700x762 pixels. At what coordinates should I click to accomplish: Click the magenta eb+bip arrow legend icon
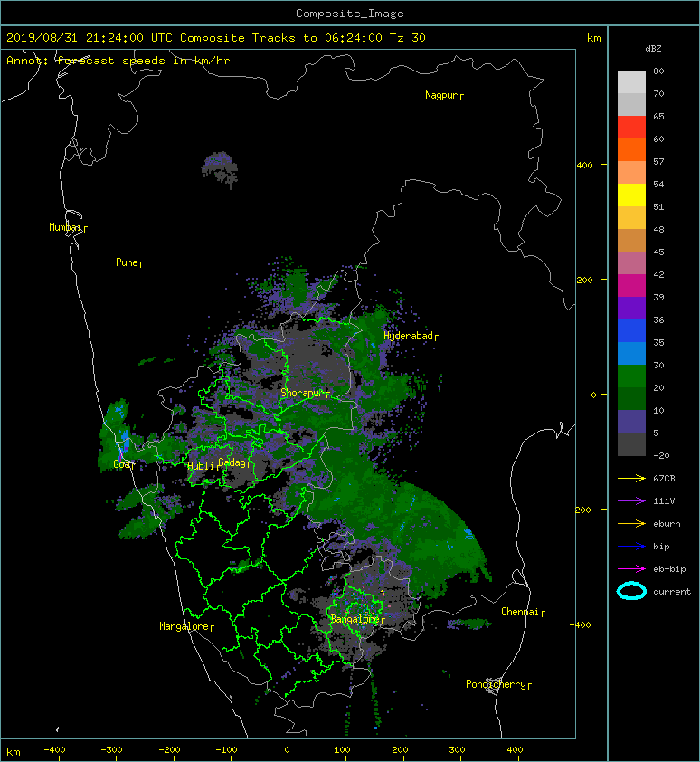click(631, 569)
